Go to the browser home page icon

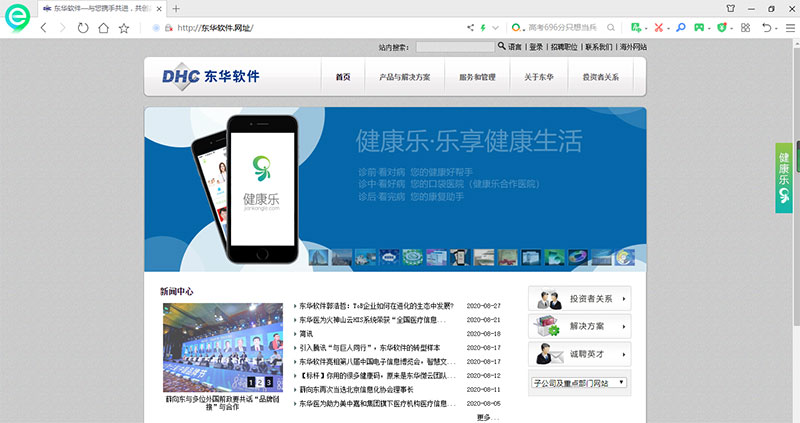click(x=104, y=28)
